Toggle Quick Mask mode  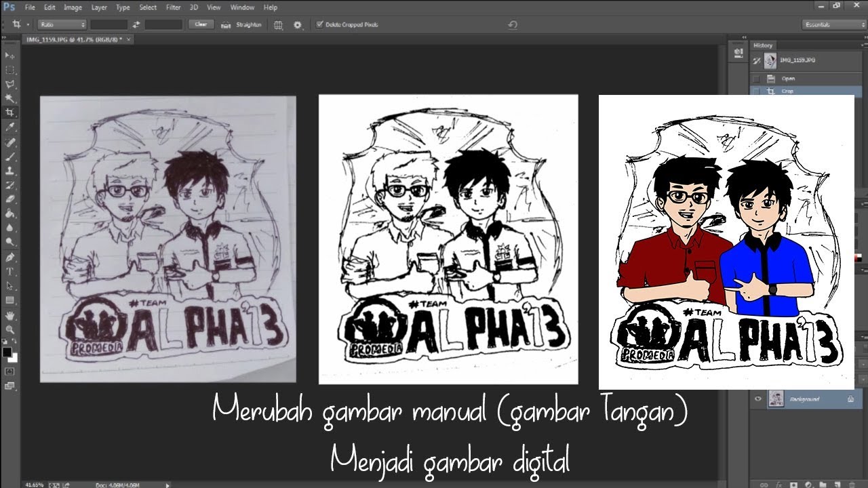[x=9, y=372]
